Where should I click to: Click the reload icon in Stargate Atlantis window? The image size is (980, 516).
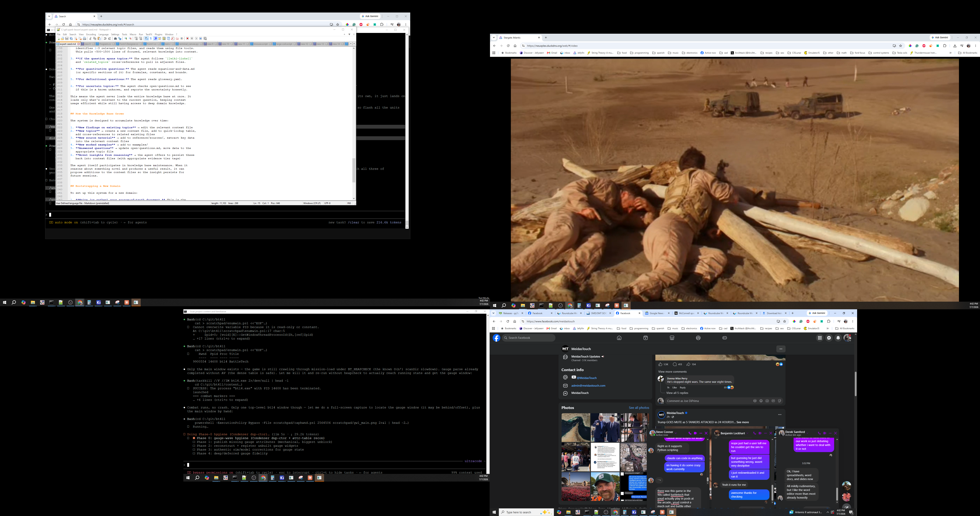508,46
